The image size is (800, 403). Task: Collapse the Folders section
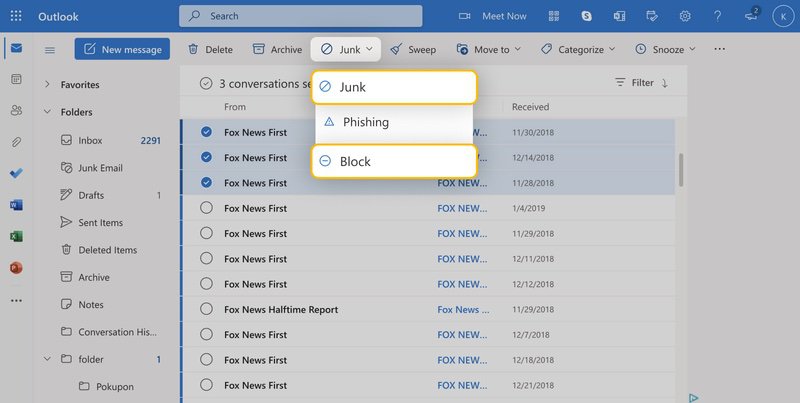(47, 112)
